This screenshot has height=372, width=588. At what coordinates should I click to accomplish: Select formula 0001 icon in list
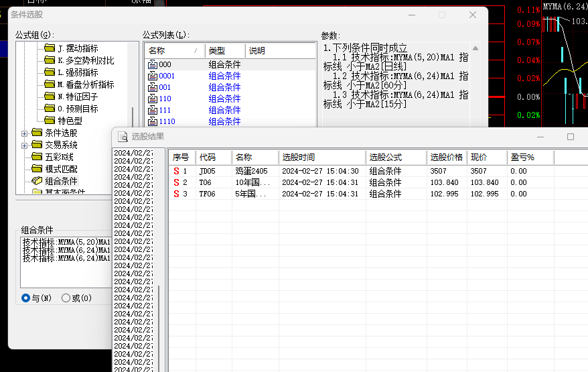tap(153, 76)
